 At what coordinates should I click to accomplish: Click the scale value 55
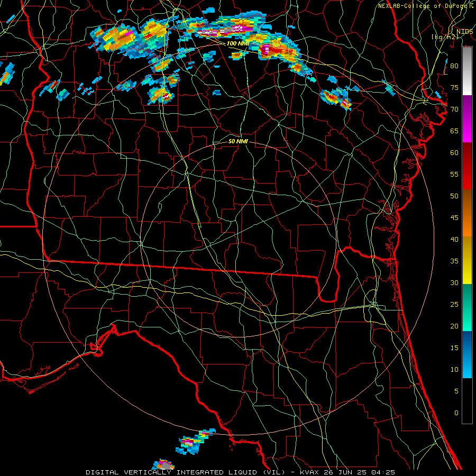click(454, 174)
